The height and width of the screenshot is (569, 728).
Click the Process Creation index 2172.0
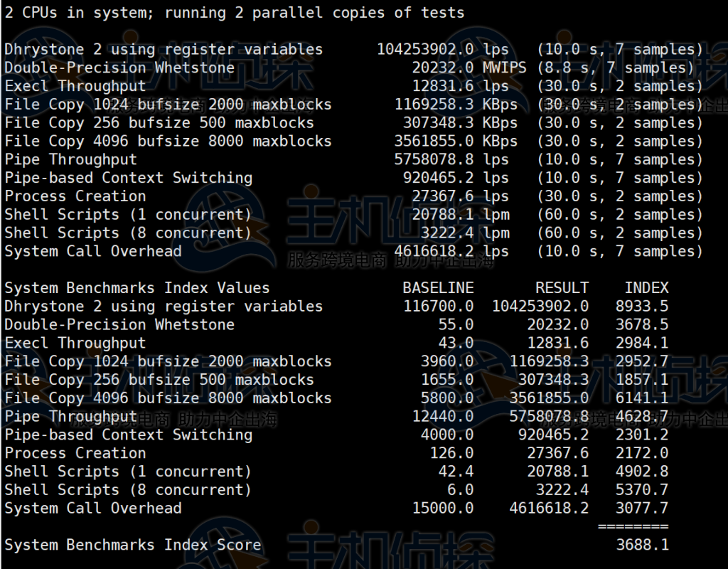coord(642,454)
